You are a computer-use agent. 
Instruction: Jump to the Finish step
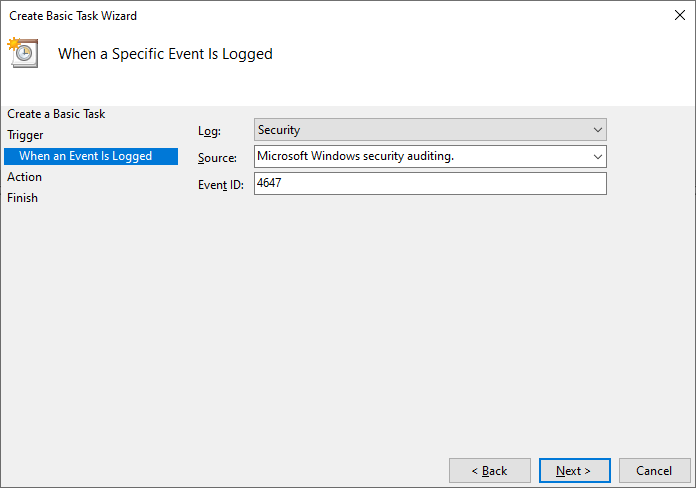[x=22, y=198]
